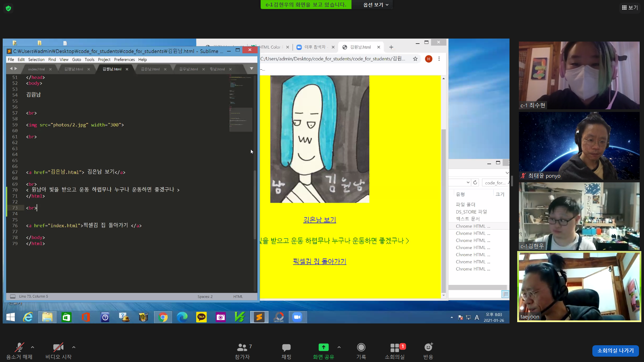Start video with 비디오 시작
This screenshot has width=644, height=362.
(58, 351)
